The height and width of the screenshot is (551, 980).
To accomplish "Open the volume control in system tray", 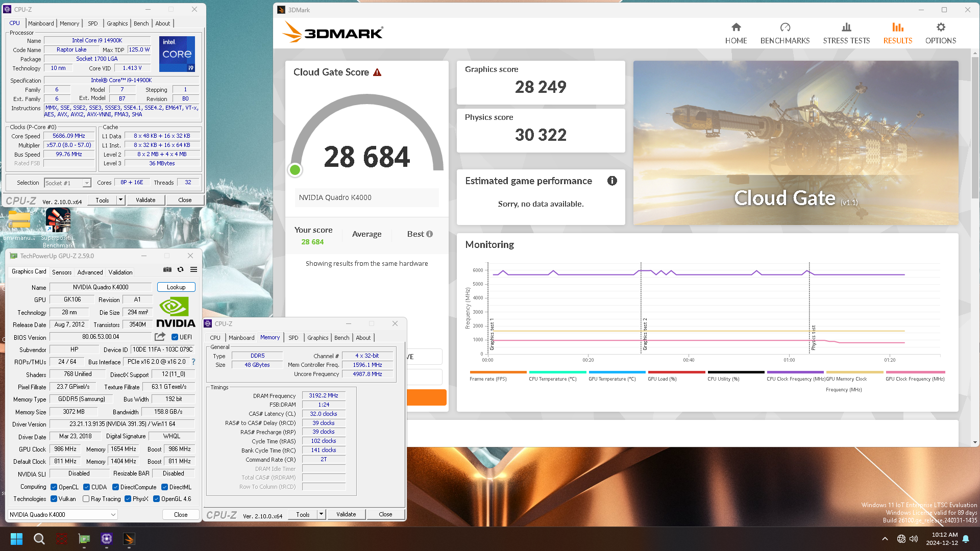I will [x=914, y=539].
